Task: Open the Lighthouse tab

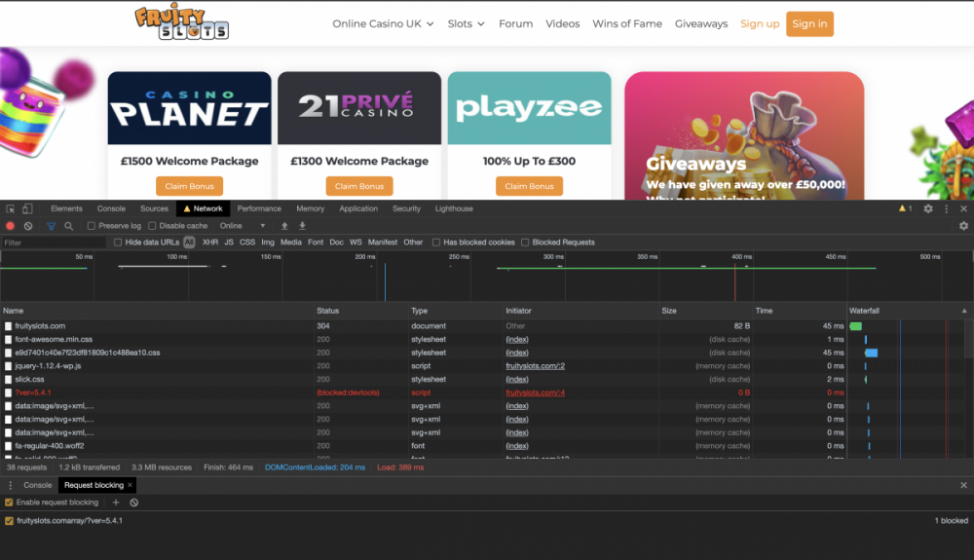Action: (x=454, y=209)
